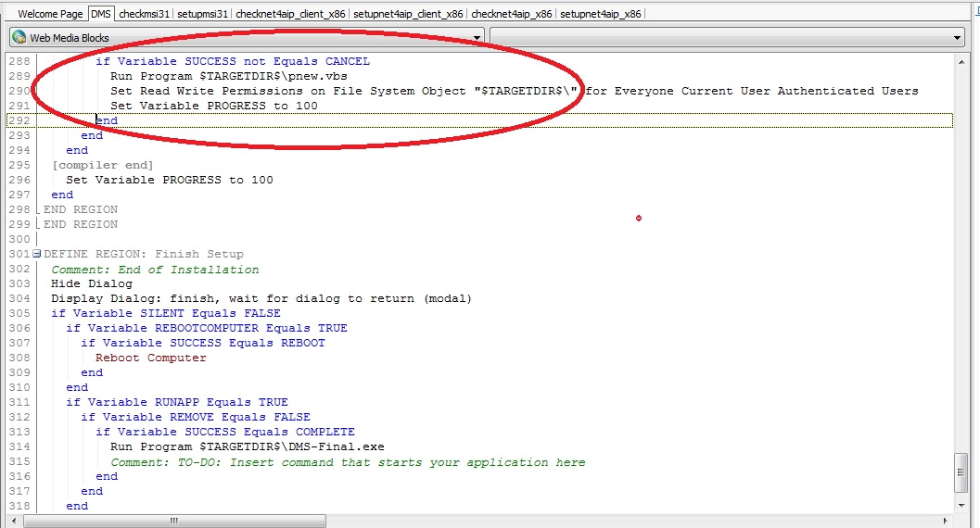
Task: Select the DMS tab
Action: click(x=101, y=14)
